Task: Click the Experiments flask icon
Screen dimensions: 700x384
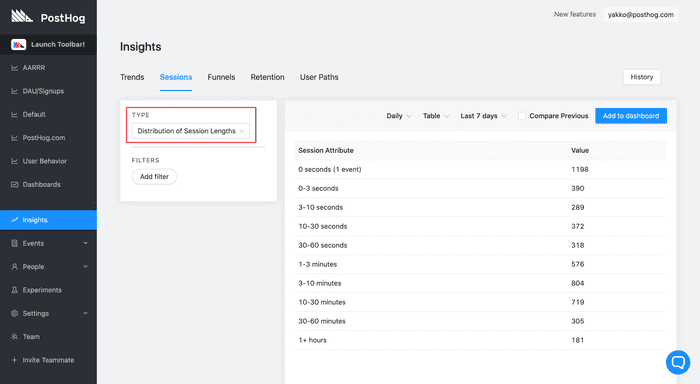Action: tap(14, 290)
